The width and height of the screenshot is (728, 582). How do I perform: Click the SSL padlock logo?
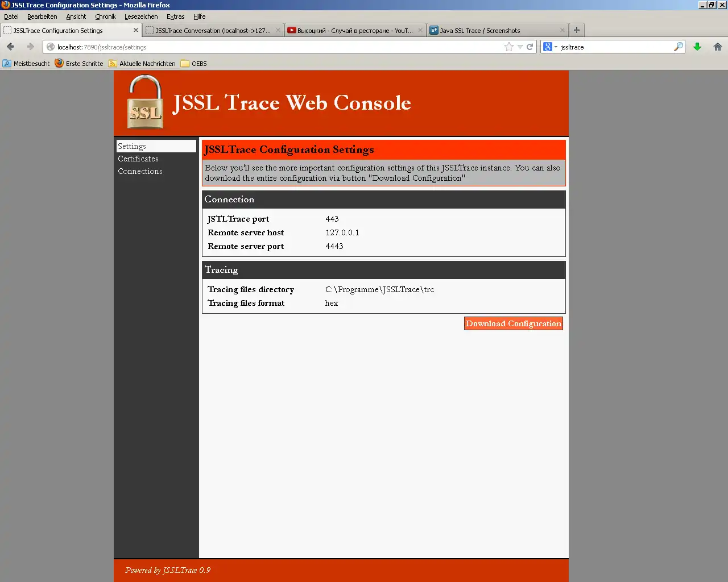[x=146, y=103]
